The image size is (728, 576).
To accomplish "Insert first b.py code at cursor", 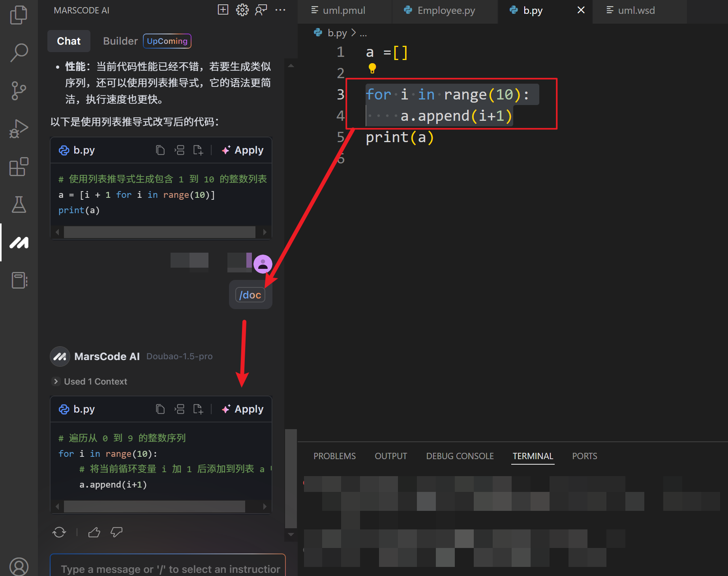I will (x=179, y=150).
